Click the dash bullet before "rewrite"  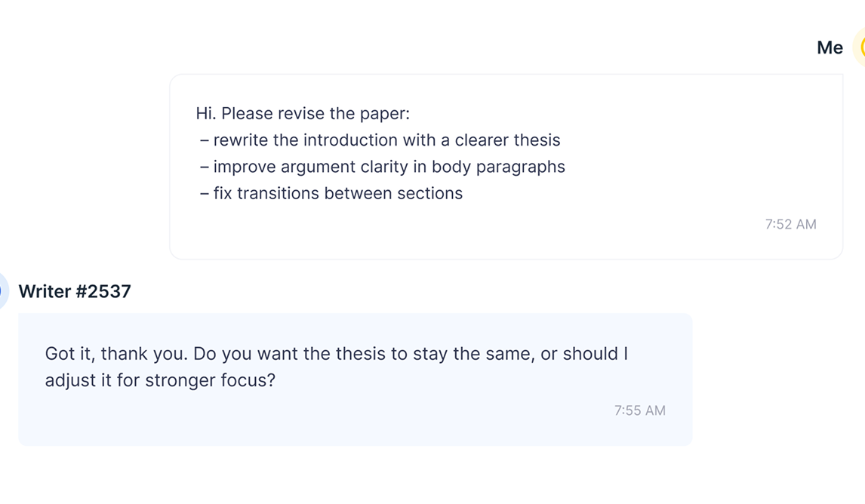[204, 140]
